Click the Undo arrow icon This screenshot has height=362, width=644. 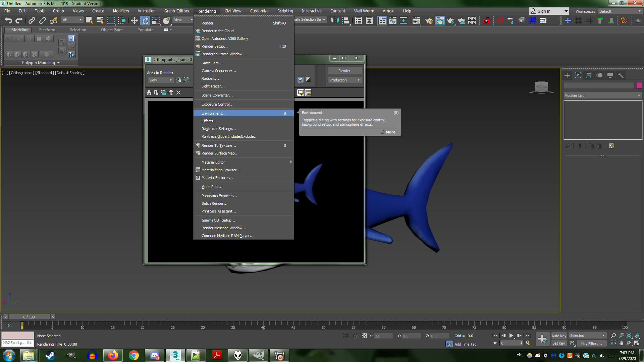point(8,21)
